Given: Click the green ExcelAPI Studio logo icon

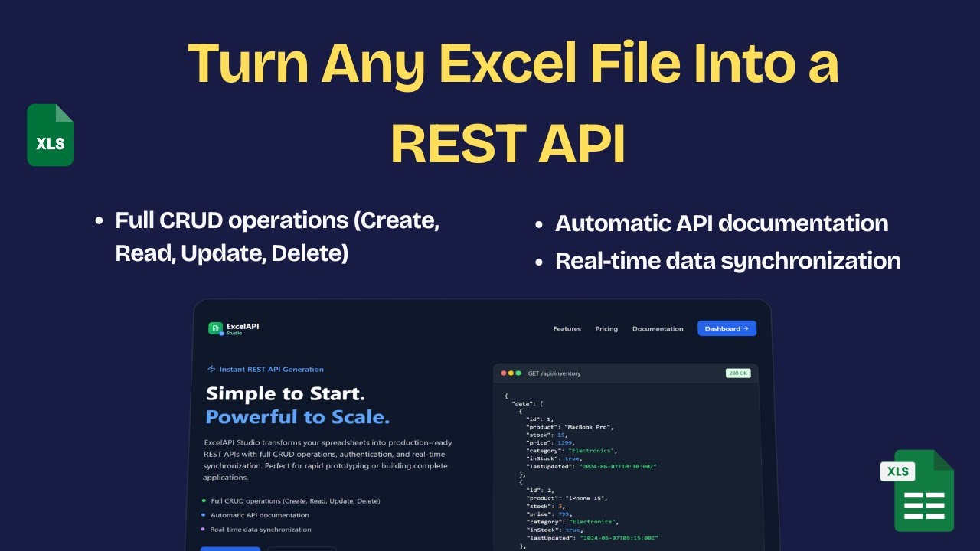Looking at the screenshot, I should [216, 328].
